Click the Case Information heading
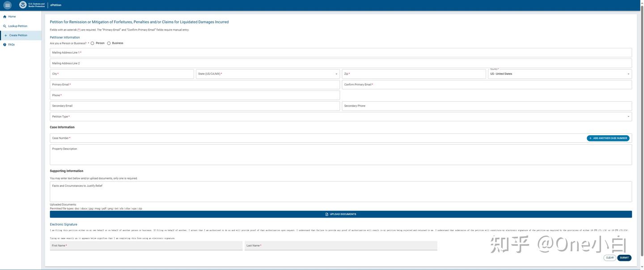Screen dimensions: 644x270 click(x=62, y=127)
